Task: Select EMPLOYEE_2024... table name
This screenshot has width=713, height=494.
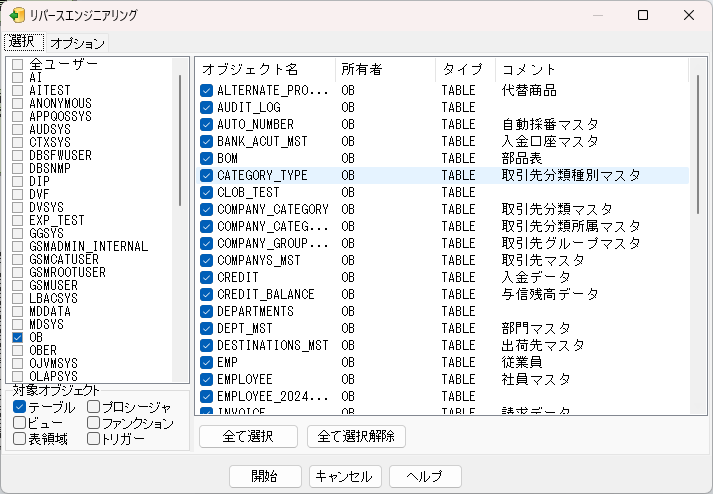Action: (273, 397)
